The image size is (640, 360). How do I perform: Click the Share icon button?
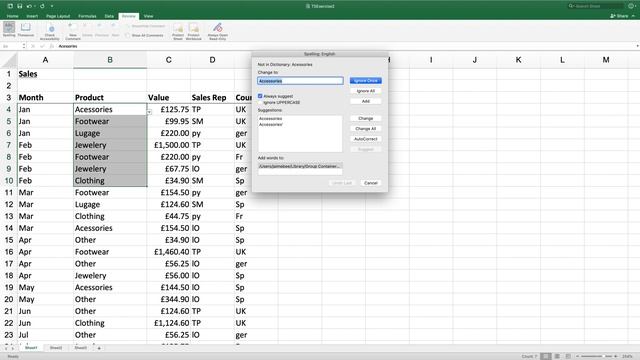[620, 16]
